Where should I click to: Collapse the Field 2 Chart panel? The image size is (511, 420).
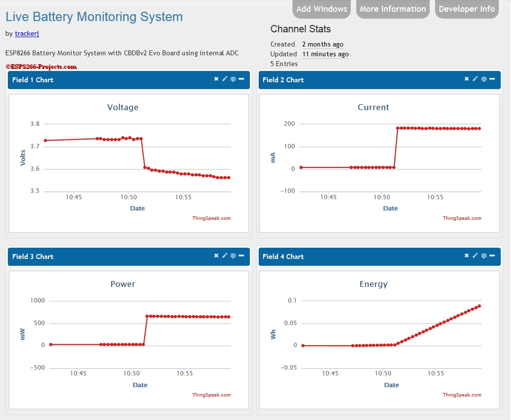[x=492, y=79]
